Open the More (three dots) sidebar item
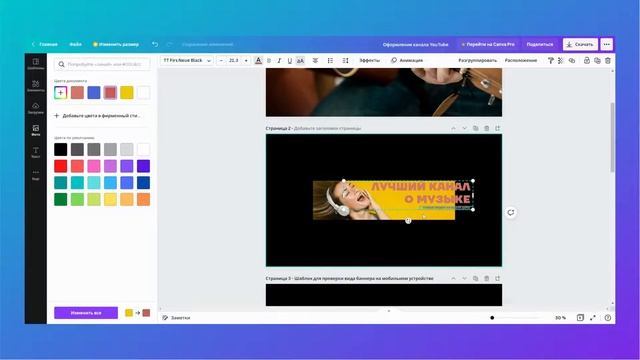Viewport: 640px width, 360px height. tap(36, 174)
